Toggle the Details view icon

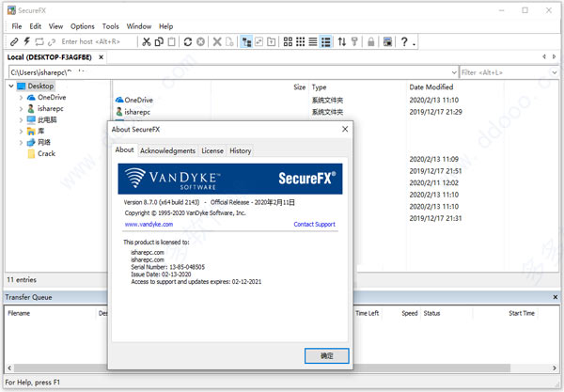point(326,41)
